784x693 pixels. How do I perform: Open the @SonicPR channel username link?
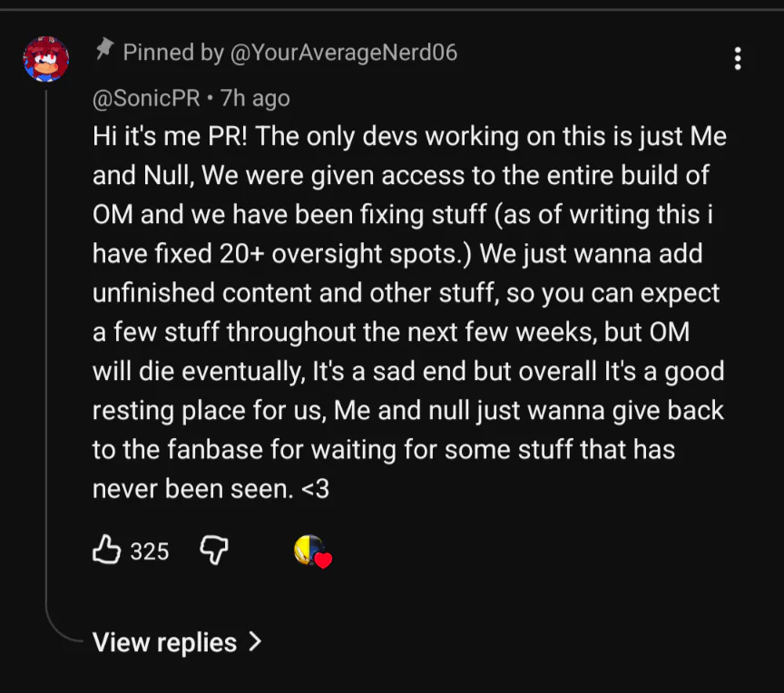click(x=146, y=98)
